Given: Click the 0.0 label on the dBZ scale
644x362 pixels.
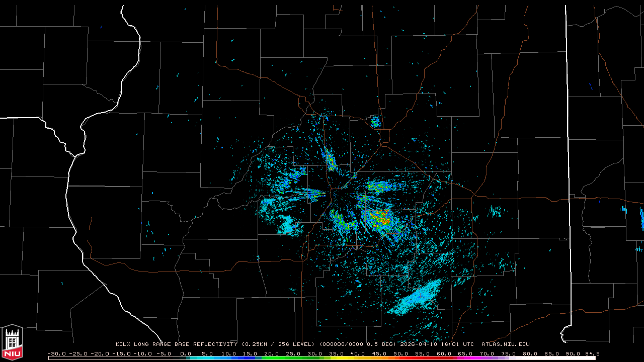Looking at the screenshot, I should (x=186, y=353).
